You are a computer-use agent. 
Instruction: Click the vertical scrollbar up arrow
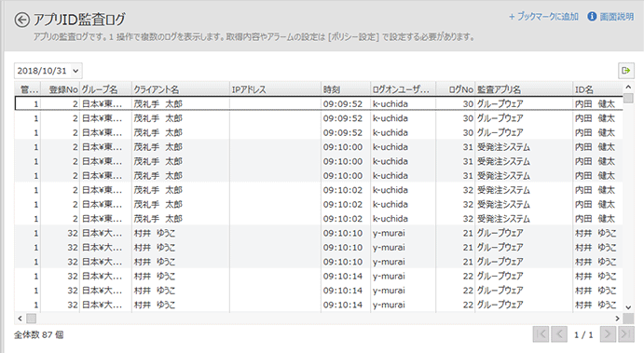(x=628, y=87)
